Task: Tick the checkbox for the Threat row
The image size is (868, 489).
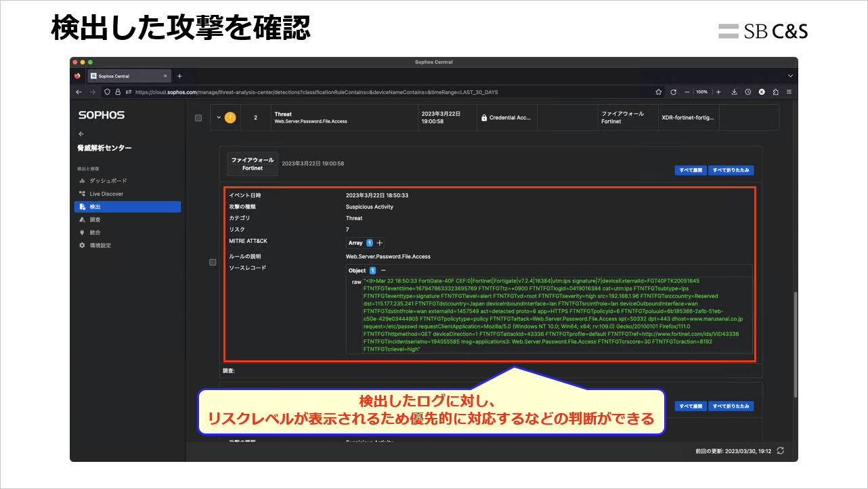Action: click(x=198, y=118)
